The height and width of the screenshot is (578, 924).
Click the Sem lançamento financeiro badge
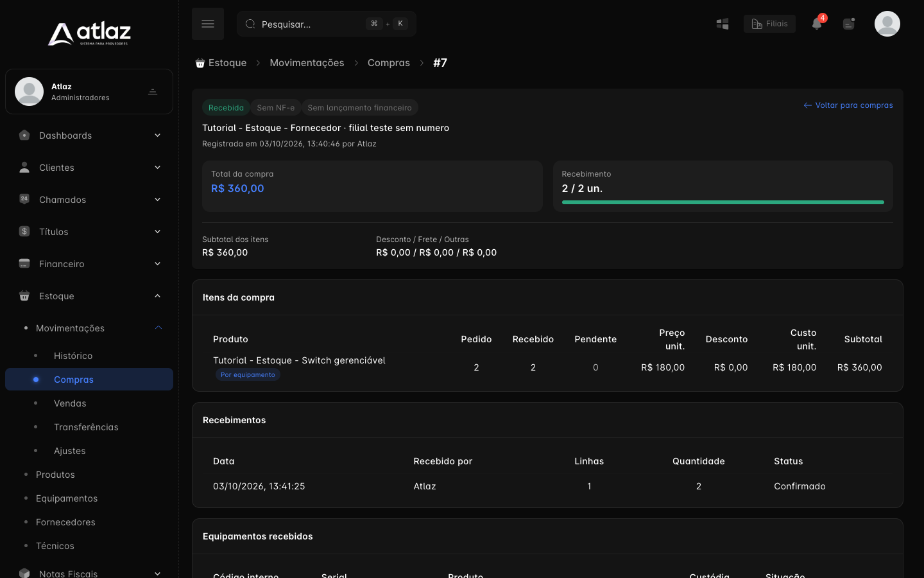pos(360,108)
